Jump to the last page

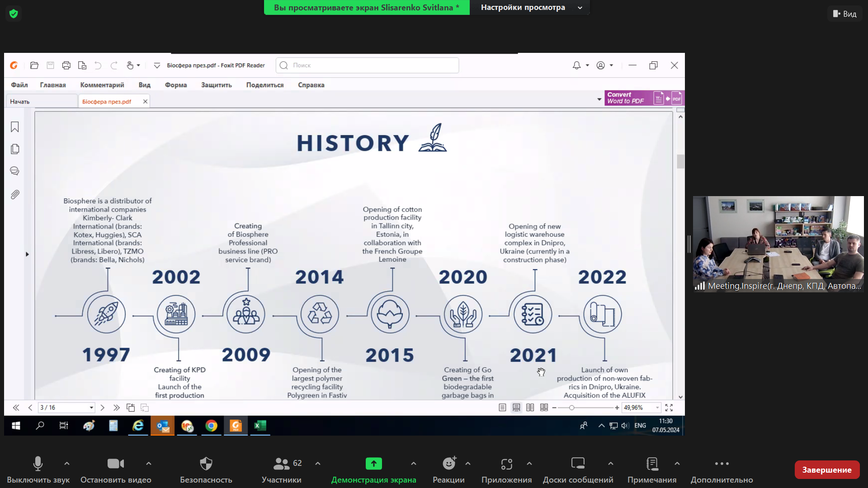click(117, 408)
